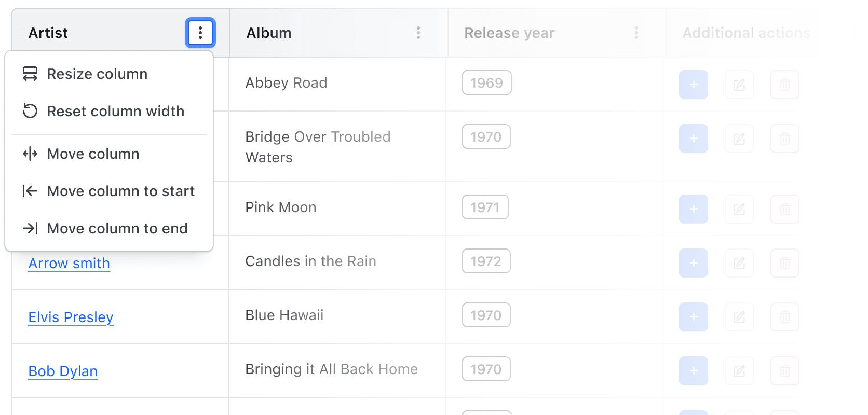Open the Arrow smith artist link
Screen dimensions: 868x415
[x=69, y=264]
